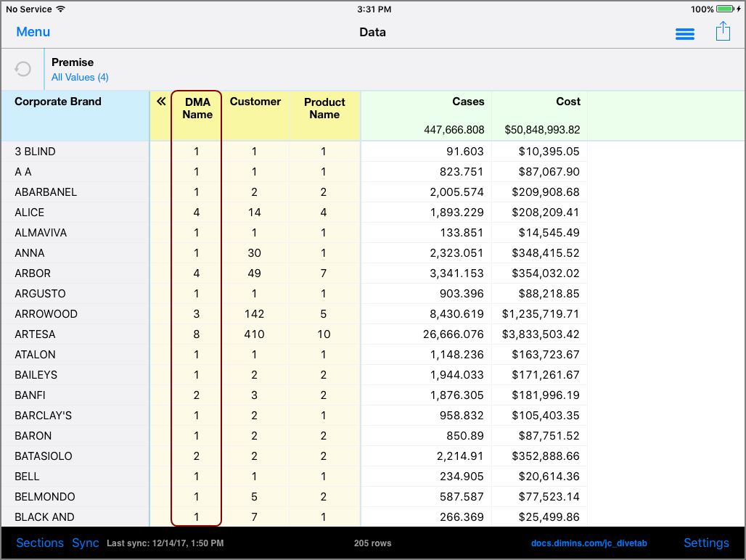
Task: Open Sections in the bottom bar
Action: click(40, 543)
